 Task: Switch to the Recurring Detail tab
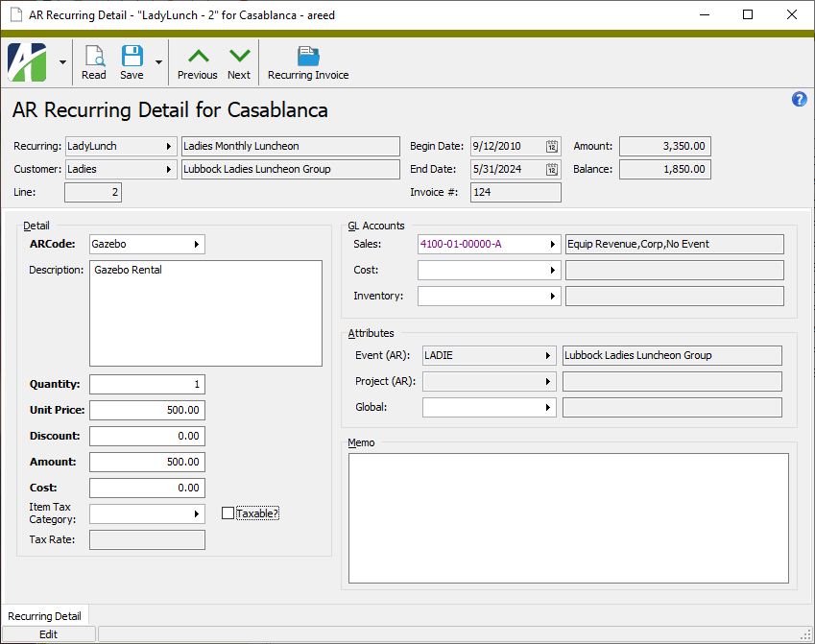click(45, 615)
